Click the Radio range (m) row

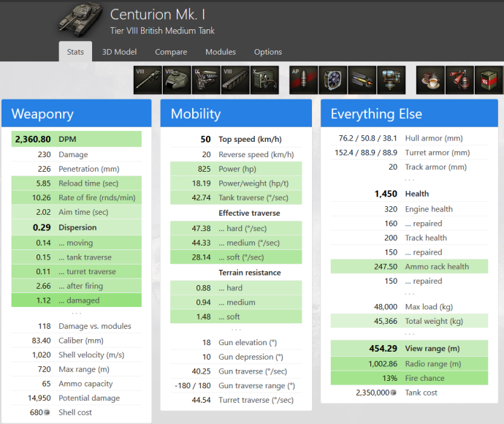[409, 364]
